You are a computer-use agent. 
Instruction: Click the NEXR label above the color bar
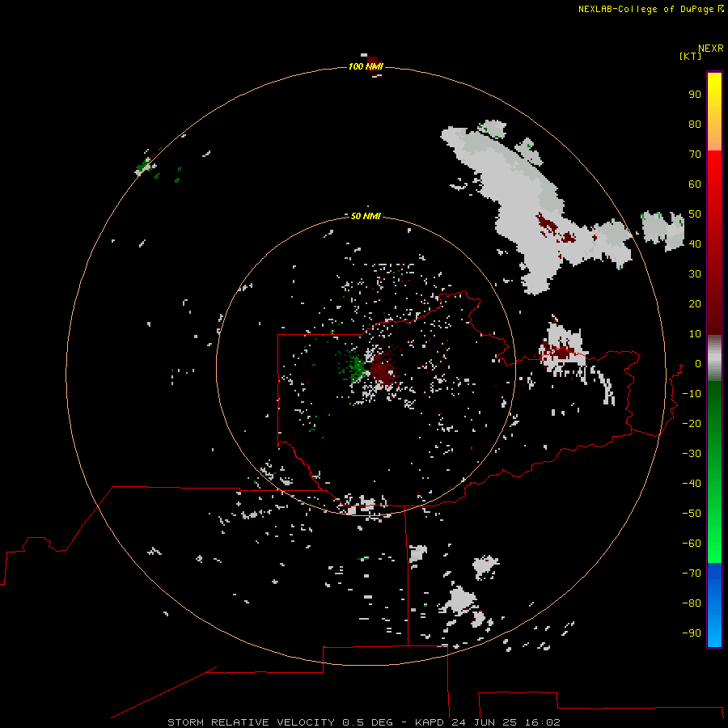click(710, 49)
